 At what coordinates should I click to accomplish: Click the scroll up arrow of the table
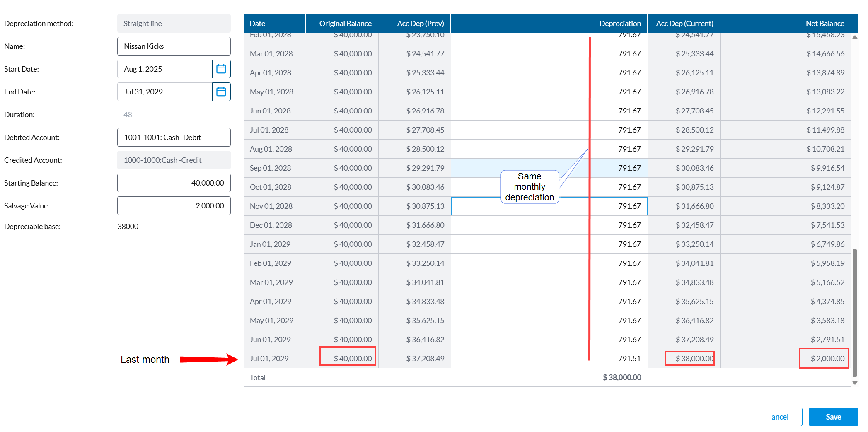[x=855, y=38]
